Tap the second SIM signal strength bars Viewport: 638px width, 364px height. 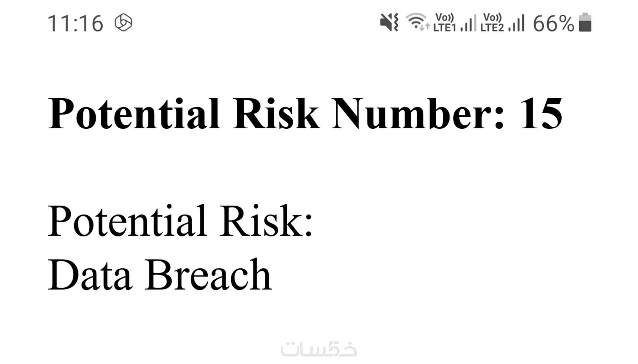(516, 23)
